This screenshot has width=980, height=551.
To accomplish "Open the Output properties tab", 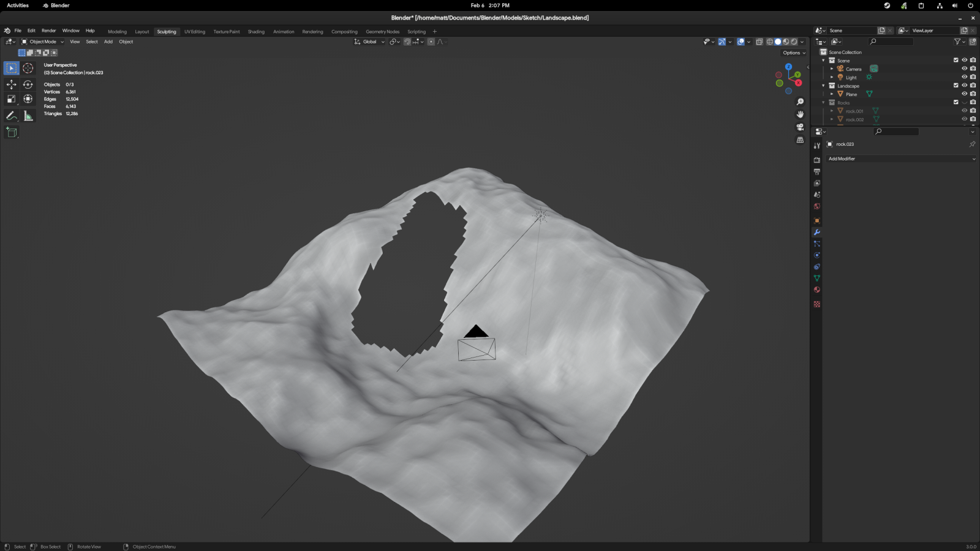I will click(x=816, y=171).
